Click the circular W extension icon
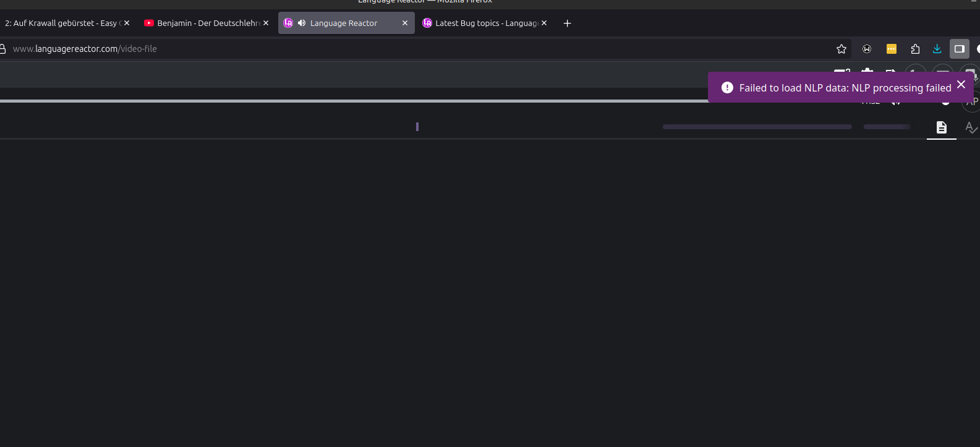The height and width of the screenshot is (447, 980). (867, 49)
